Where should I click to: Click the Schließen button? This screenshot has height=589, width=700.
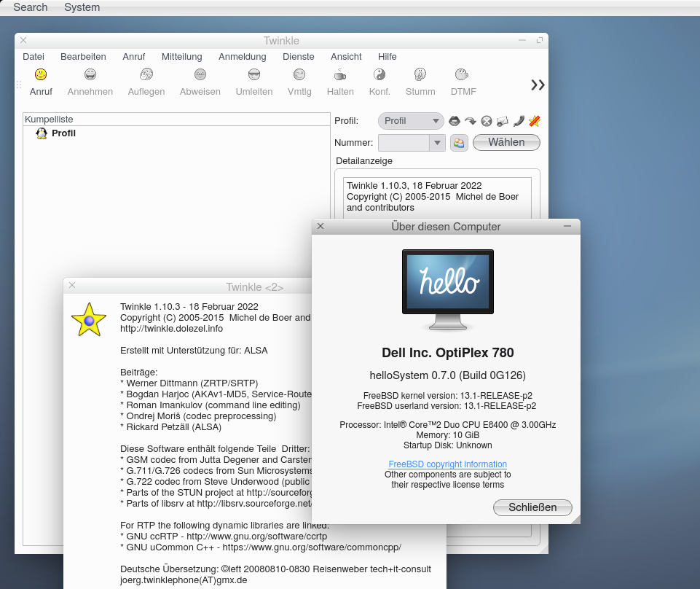coord(532,507)
